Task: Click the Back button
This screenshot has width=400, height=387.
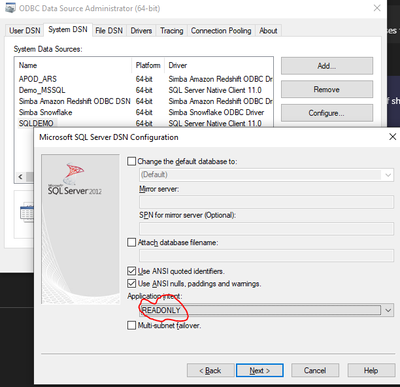Action: coord(210,370)
